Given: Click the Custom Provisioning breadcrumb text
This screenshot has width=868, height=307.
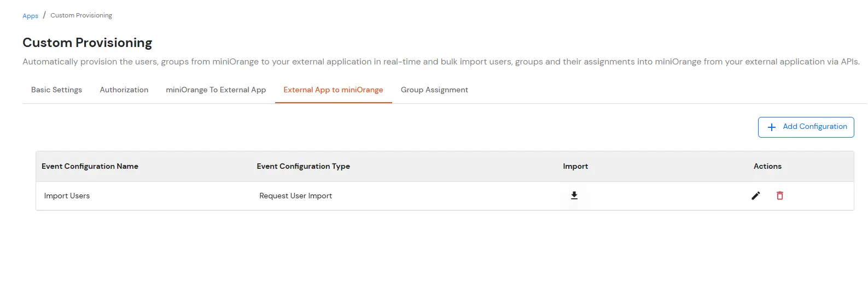Looking at the screenshot, I should (x=81, y=15).
